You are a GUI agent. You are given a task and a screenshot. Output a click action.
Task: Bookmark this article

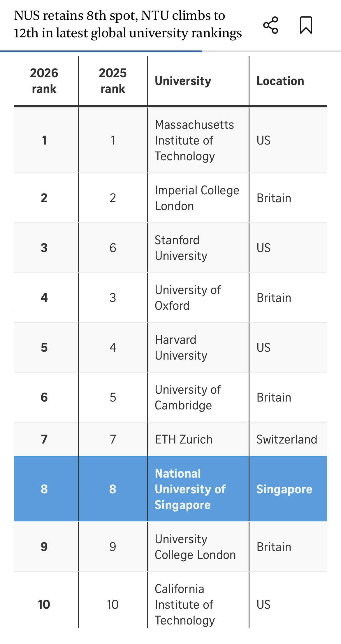(x=306, y=25)
